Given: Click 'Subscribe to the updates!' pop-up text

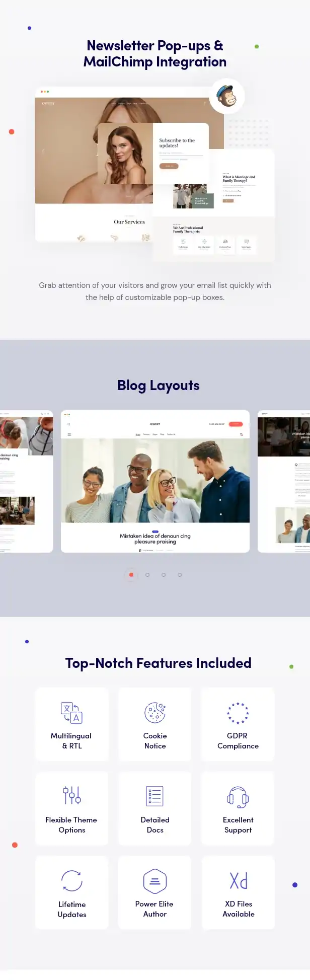Looking at the screenshot, I should pyautogui.click(x=177, y=143).
